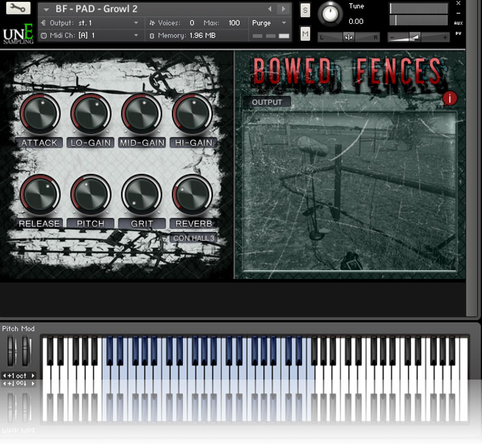Image resolution: width=482 pixels, height=448 pixels.
Task: Click the REVERB knob
Action: (x=192, y=194)
